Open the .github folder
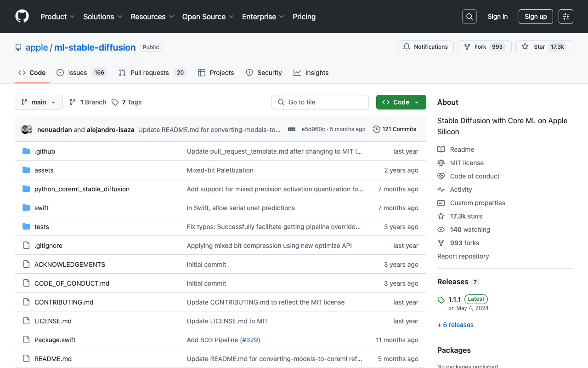588x368 pixels. click(45, 151)
